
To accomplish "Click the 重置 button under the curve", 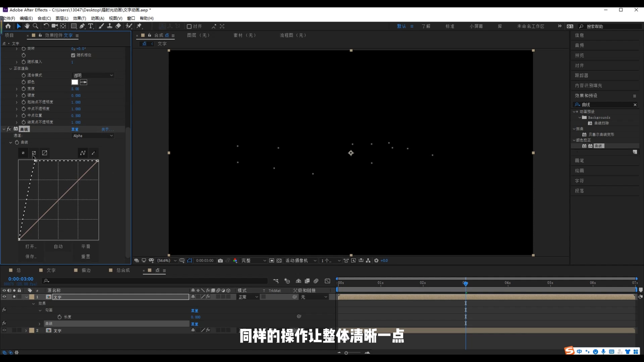I will click(x=86, y=256).
